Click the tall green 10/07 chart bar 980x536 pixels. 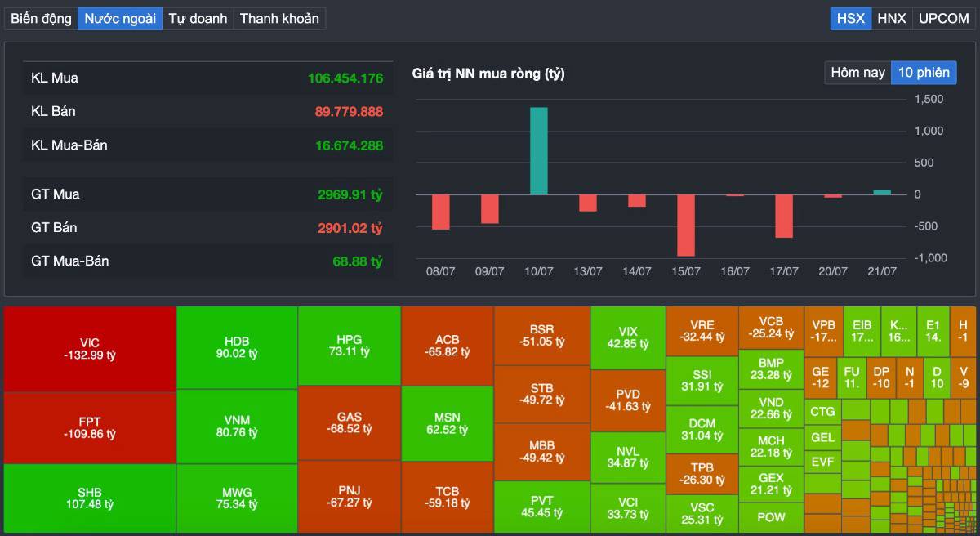[x=539, y=150]
